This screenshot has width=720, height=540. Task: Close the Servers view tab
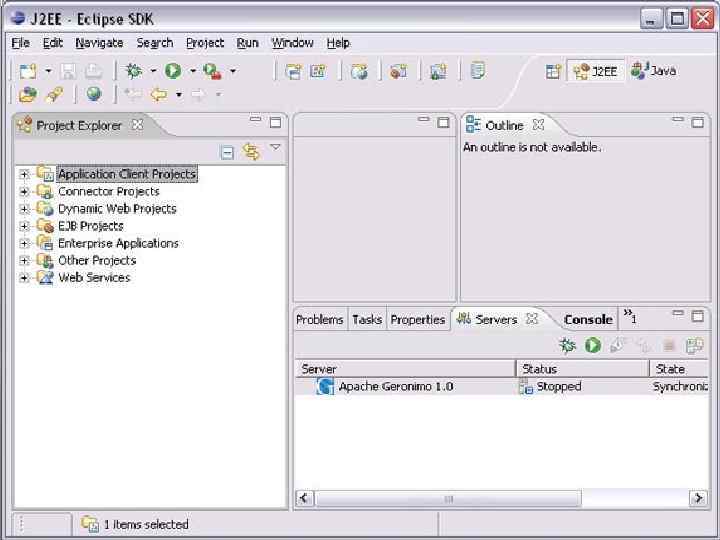click(x=532, y=319)
